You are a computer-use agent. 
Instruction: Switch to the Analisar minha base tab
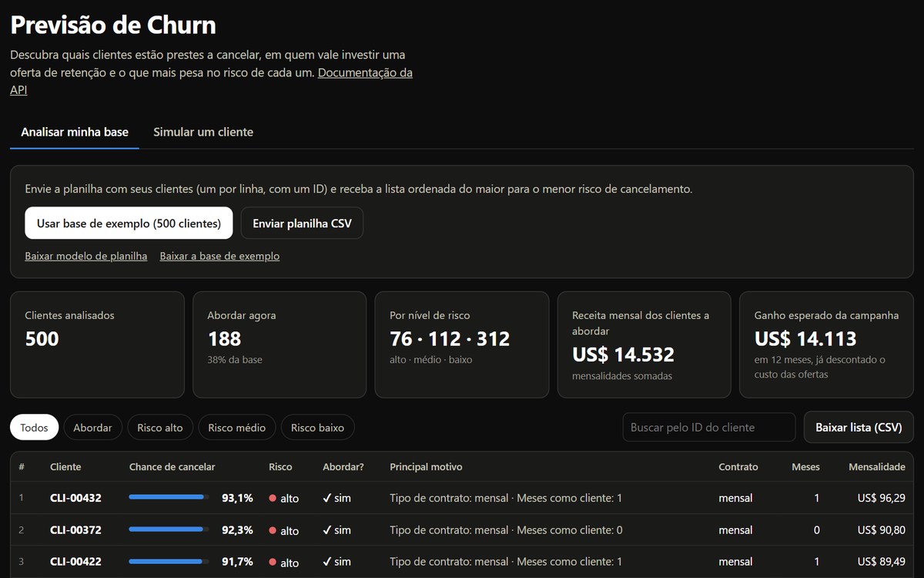(75, 132)
